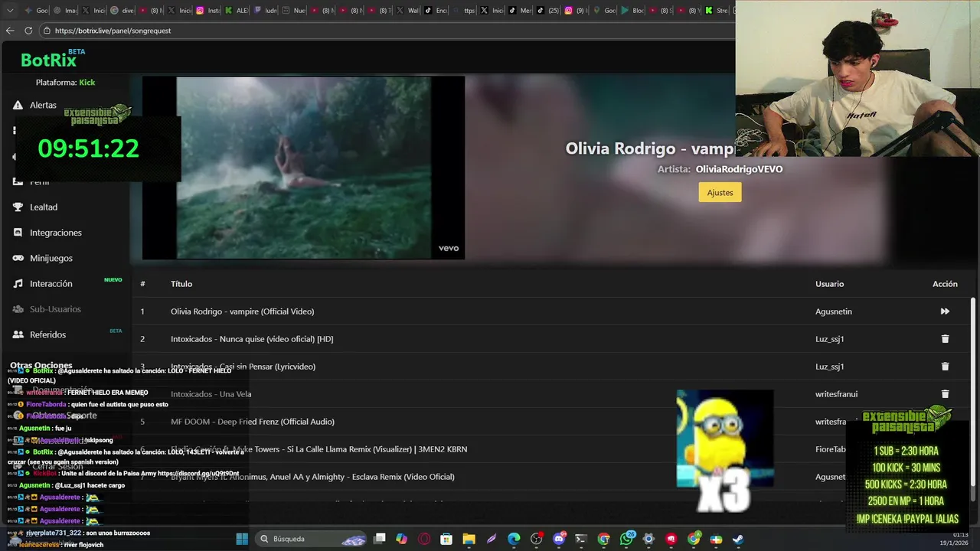This screenshot has width=980, height=551.
Task: Click the BotRix logo
Action: (49, 60)
